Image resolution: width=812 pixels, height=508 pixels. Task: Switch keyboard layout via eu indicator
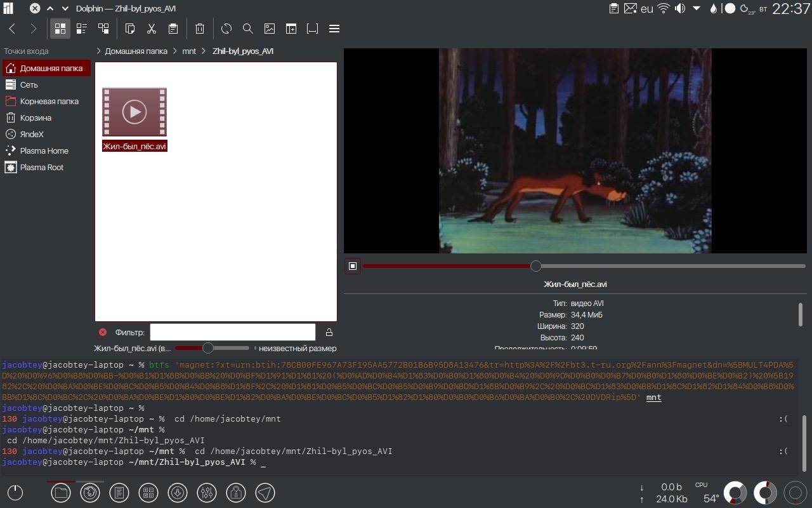pos(647,9)
